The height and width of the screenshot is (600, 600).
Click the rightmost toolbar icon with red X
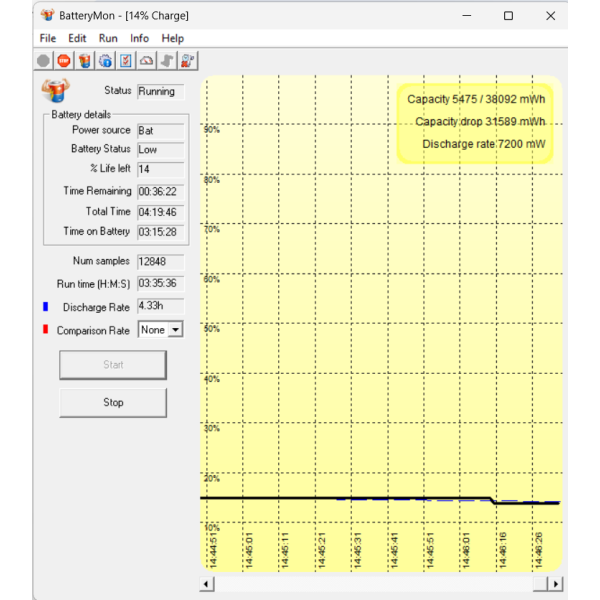pos(188,61)
